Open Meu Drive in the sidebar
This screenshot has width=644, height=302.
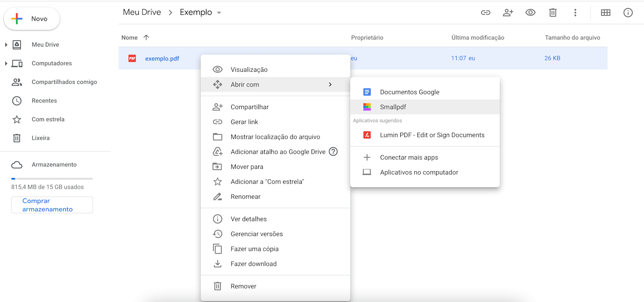[x=45, y=45]
